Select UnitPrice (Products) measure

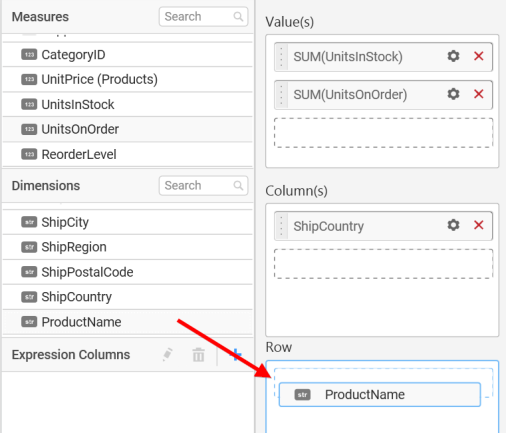pyautogui.click(x=127, y=79)
